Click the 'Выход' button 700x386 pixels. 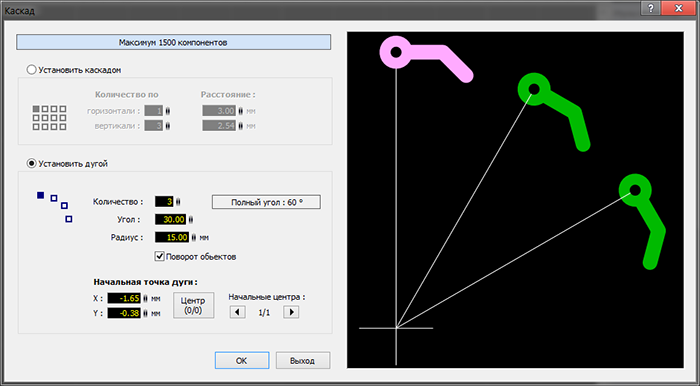[303, 361]
